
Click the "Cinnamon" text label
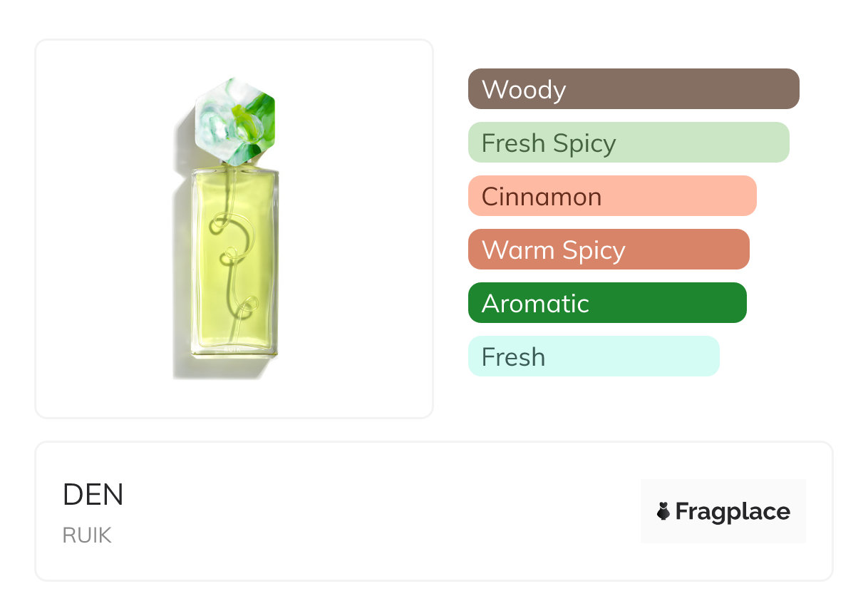point(542,197)
